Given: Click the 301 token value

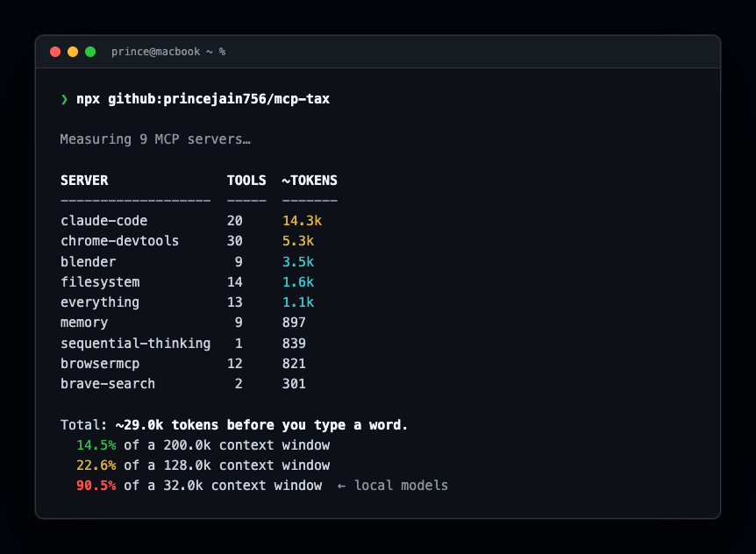Looking at the screenshot, I should click(294, 384).
